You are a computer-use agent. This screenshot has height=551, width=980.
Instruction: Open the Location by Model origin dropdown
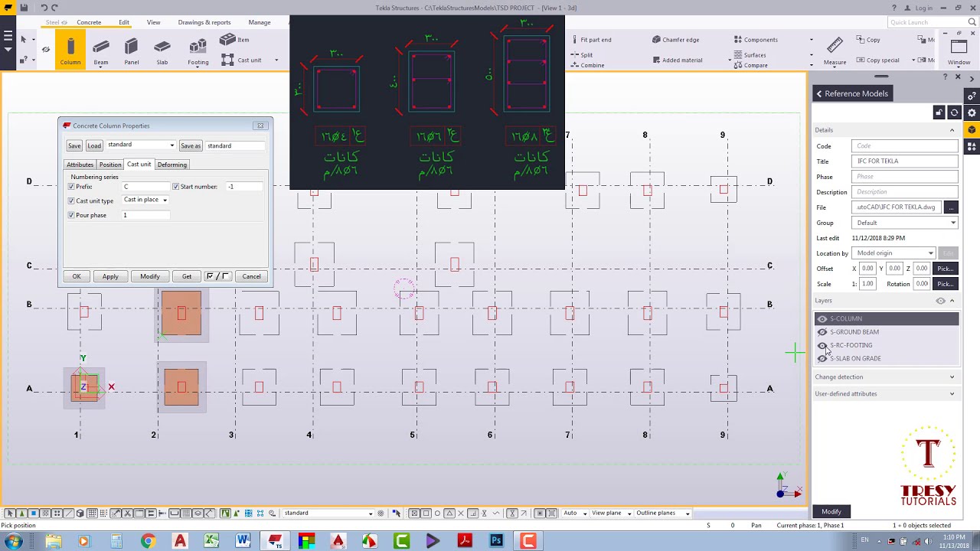pyautogui.click(x=894, y=253)
